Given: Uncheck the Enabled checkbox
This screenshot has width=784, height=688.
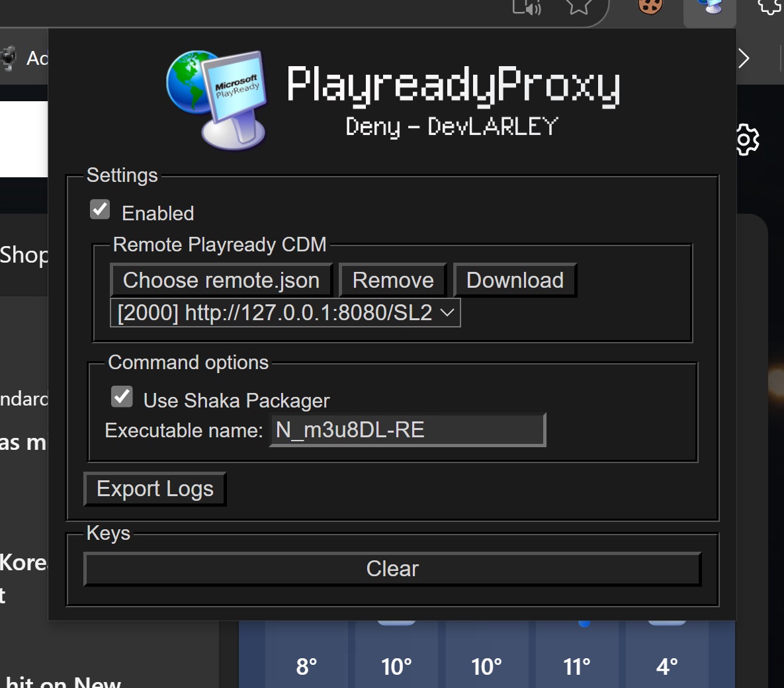Looking at the screenshot, I should (100, 210).
